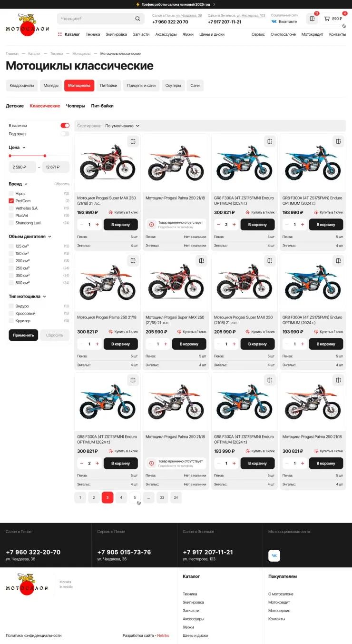Viewport: 352px width, 644px height.
Task: Click the Вконтакте icon in header
Action: point(274,21)
